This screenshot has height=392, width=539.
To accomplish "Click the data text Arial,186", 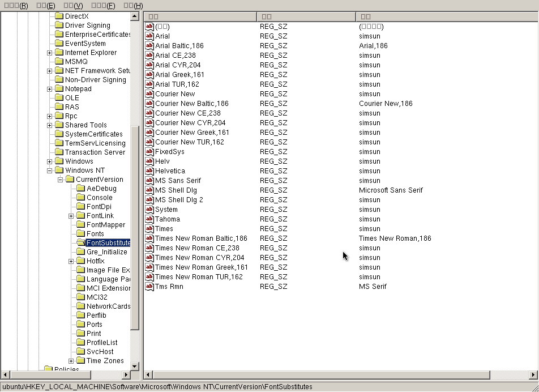I will pos(373,46).
